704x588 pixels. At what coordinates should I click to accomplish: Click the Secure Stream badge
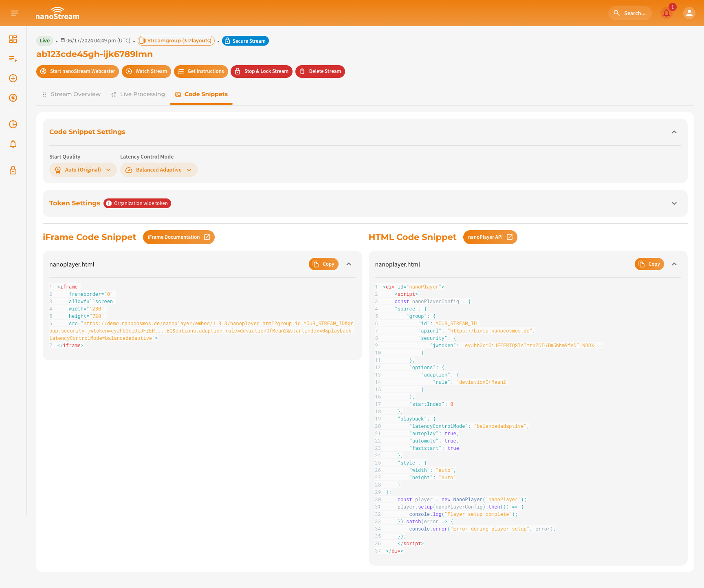click(x=245, y=41)
